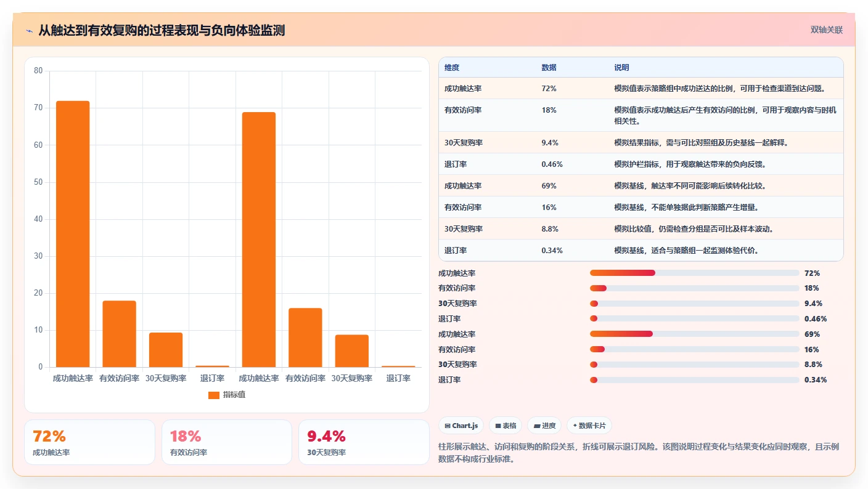The width and height of the screenshot is (868, 489).
Task: Click the 18% progress bar
Action: click(694, 288)
